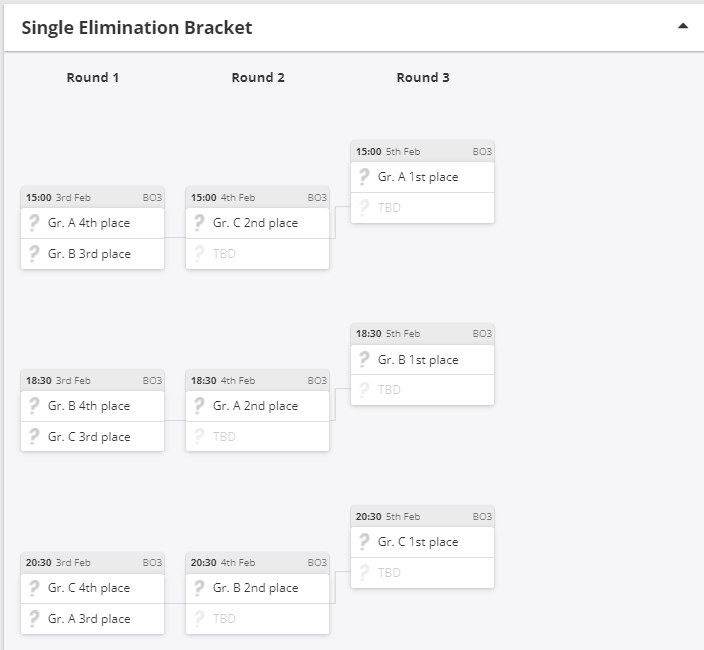
Task: Collapse the Single Elimination Bracket panel
Action: pos(683,27)
